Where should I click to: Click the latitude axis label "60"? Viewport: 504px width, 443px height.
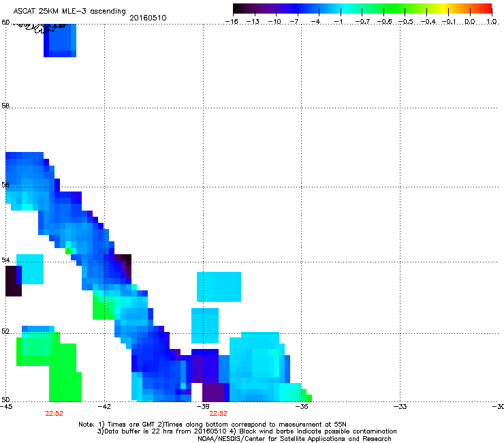[5, 22]
